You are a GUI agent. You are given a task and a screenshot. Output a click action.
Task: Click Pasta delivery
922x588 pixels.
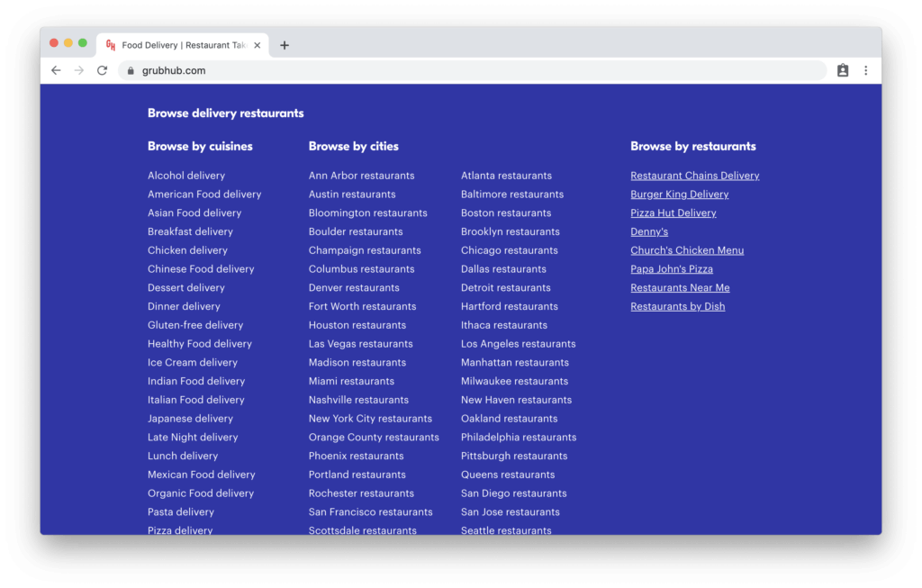point(180,512)
